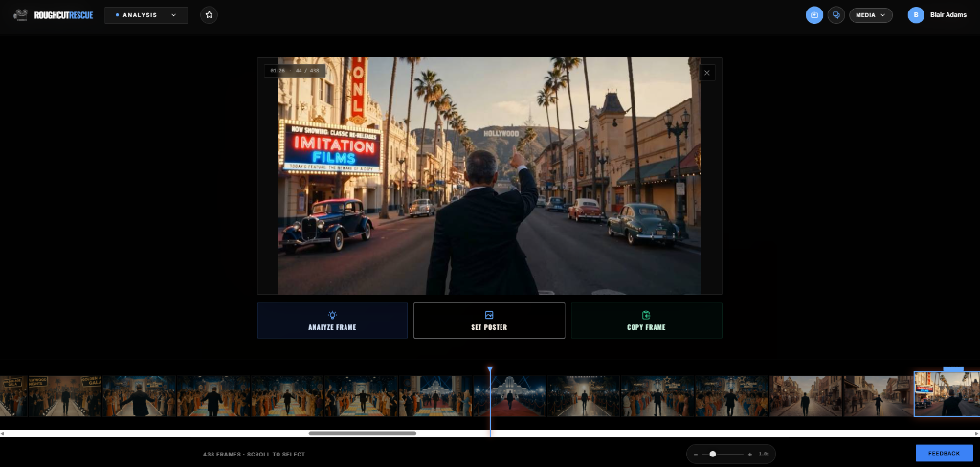Select the red carpet frame under playhead
This screenshot has height=467, width=980.
tap(509, 396)
